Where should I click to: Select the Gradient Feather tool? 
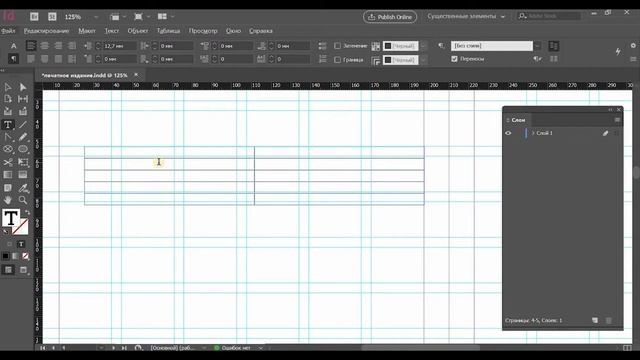click(23, 175)
